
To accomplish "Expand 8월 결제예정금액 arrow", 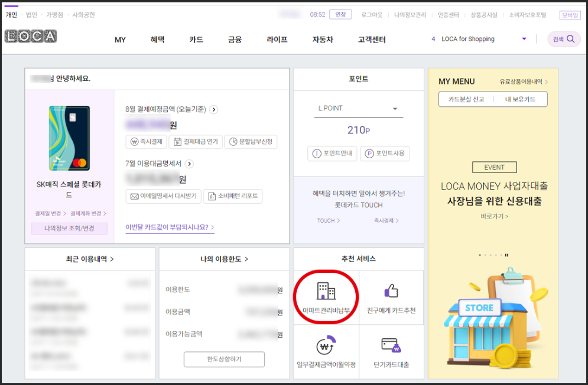I will tap(214, 109).
